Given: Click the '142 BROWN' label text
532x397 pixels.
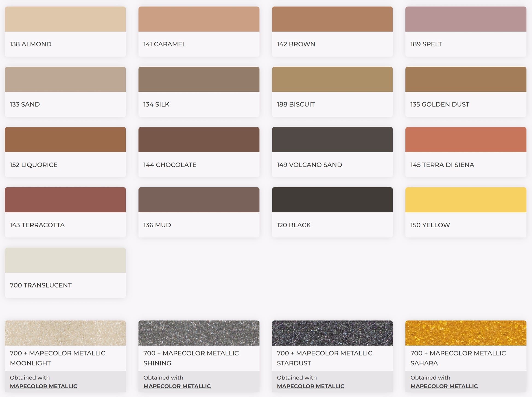Looking at the screenshot, I should (x=296, y=44).
